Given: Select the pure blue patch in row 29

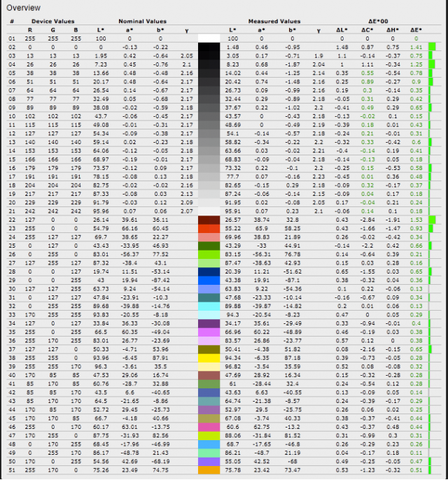Looking at the screenshot, I should click(x=209, y=280).
